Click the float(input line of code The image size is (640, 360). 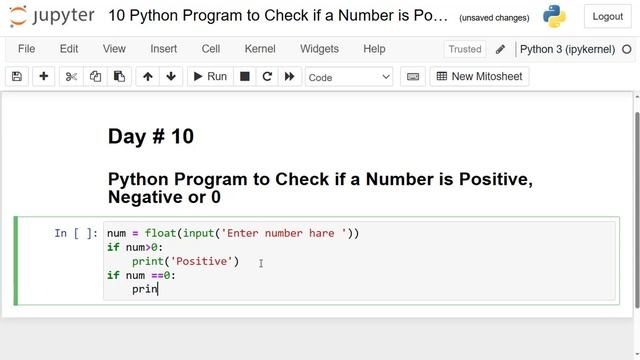(x=233, y=233)
